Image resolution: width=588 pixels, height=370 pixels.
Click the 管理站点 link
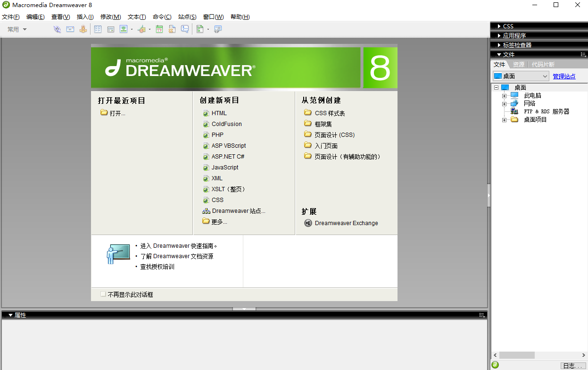tap(564, 76)
